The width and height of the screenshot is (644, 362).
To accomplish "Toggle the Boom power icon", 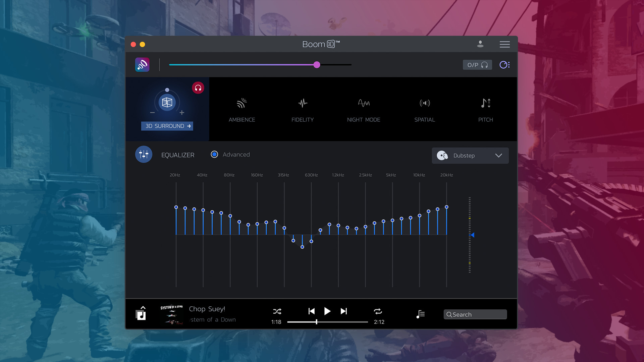I will tap(142, 65).
